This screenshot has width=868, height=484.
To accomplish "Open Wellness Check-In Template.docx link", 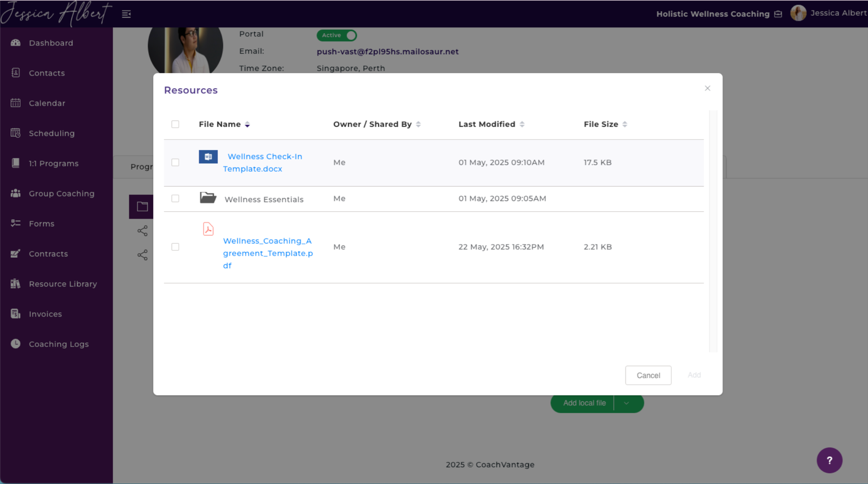I will coord(263,163).
